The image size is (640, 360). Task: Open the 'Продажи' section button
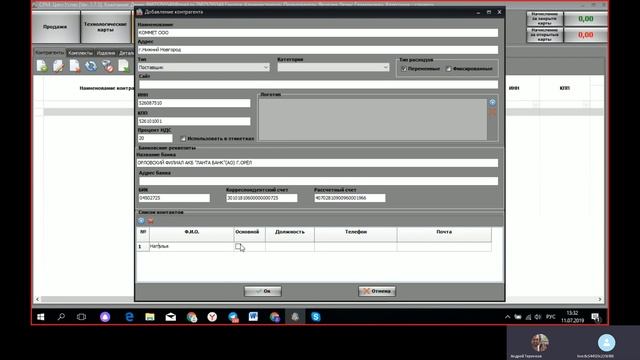pos(56,27)
